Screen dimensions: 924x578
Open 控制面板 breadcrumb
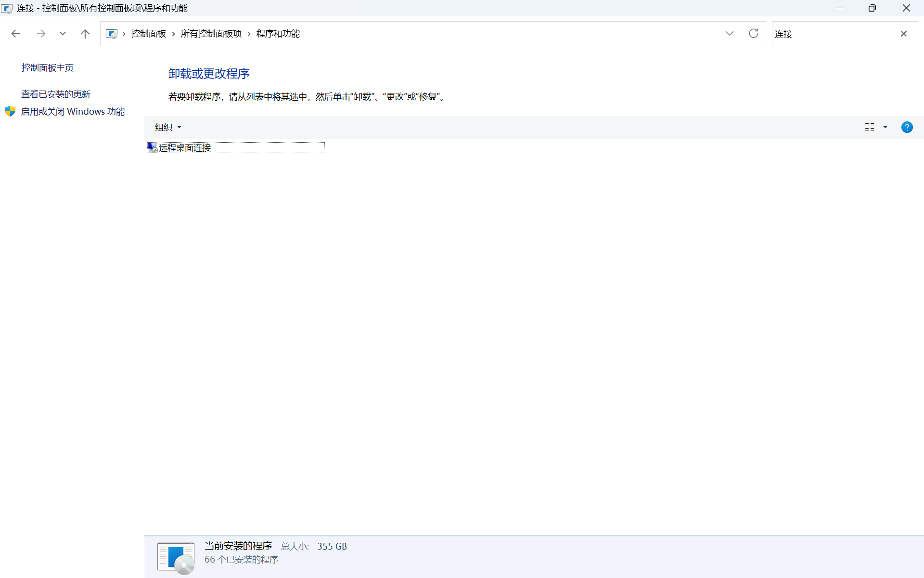(148, 34)
